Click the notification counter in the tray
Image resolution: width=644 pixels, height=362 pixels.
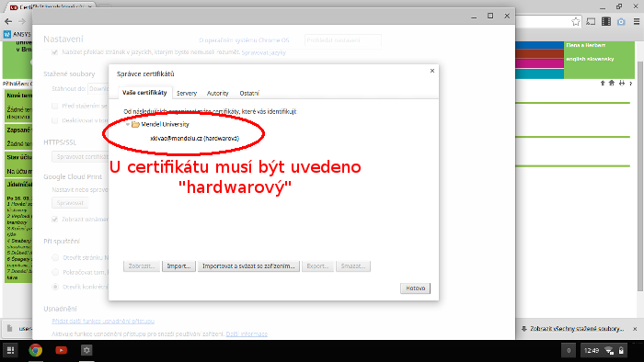pos(569,351)
